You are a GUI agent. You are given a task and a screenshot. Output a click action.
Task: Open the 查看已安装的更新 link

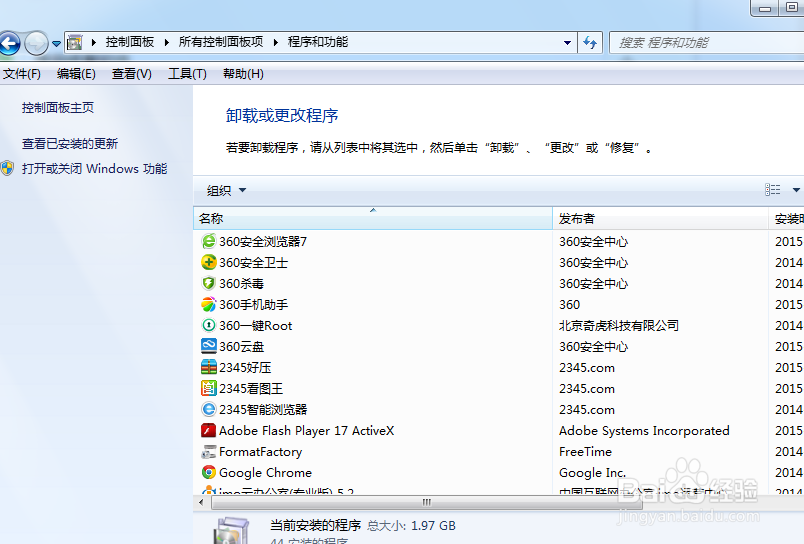pos(70,144)
